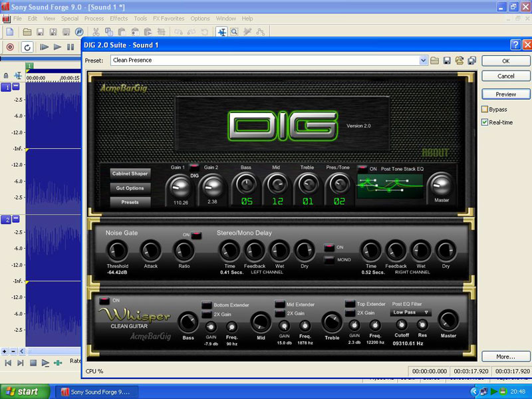Click the dialog help question mark icon
Viewport: 532px width, 399px height.
coord(515,45)
